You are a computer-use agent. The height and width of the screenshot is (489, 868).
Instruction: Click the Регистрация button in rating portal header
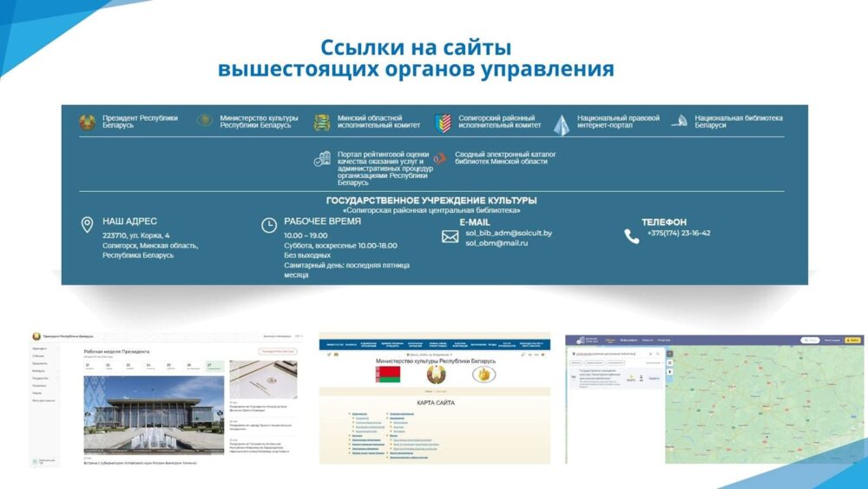coord(832,340)
